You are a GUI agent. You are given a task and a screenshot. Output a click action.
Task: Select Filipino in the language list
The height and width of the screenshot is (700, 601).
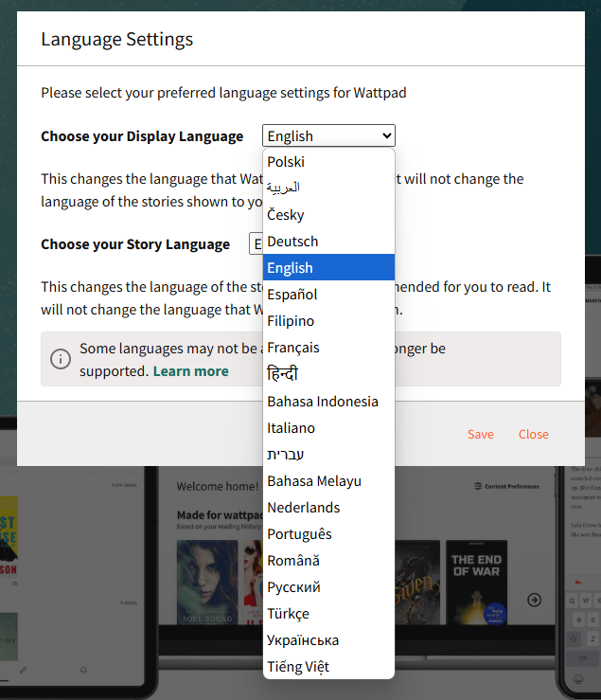(328, 320)
